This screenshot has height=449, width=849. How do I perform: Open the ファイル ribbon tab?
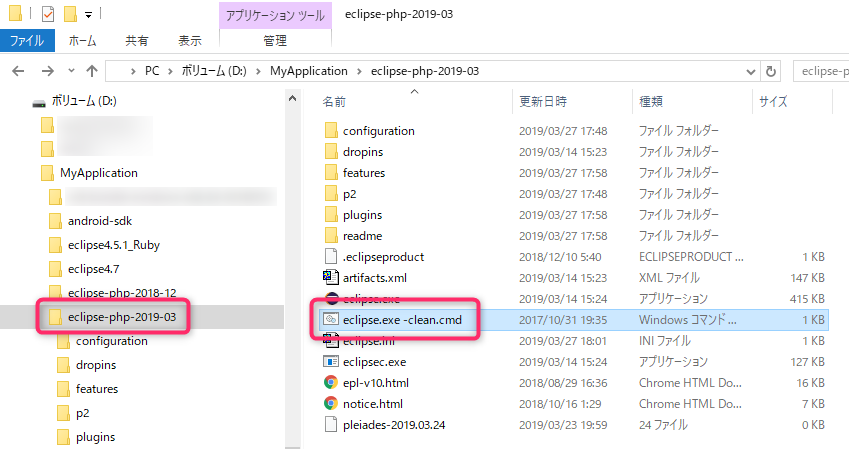point(27,41)
